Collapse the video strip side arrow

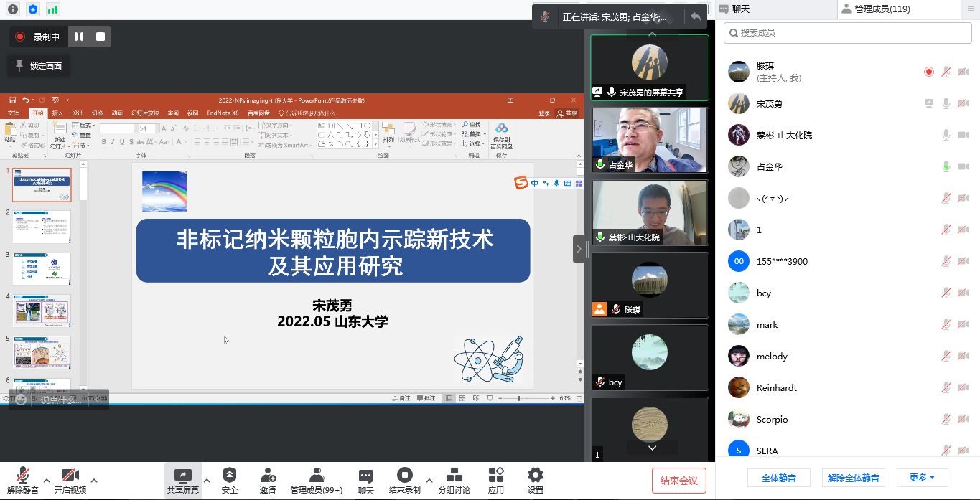[579, 249]
